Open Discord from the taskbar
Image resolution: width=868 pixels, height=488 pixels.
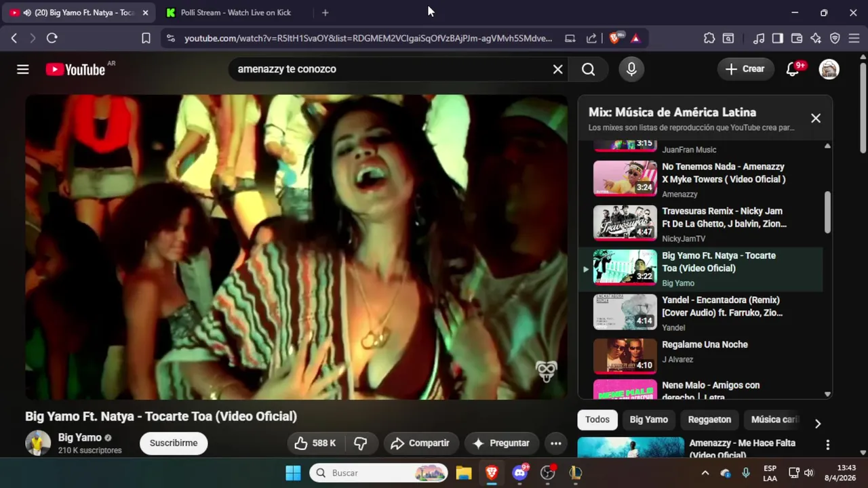coord(520,473)
